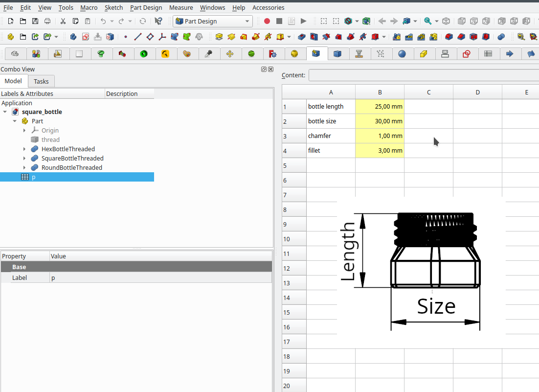Switch to the Tasks tab
The image size is (539, 392).
pyautogui.click(x=41, y=82)
